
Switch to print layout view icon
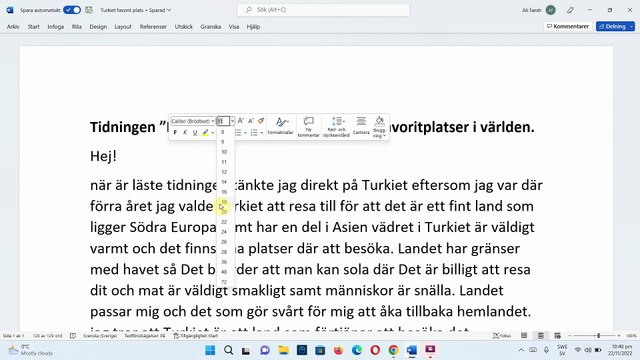pos(541,336)
